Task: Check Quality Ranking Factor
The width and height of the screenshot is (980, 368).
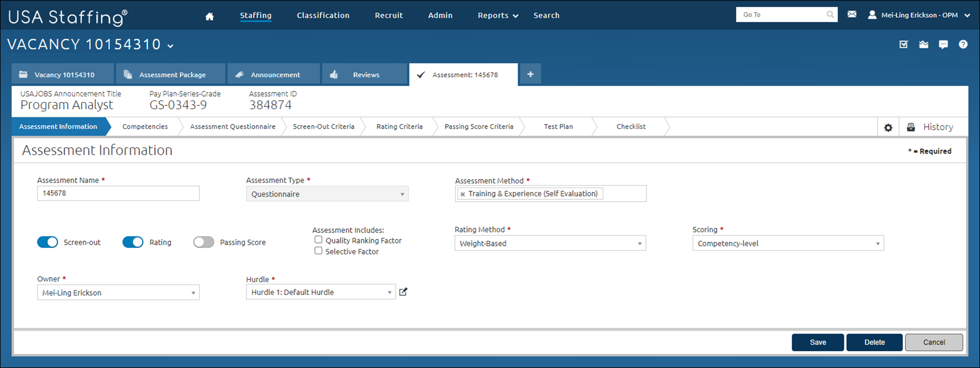Action: [318, 240]
